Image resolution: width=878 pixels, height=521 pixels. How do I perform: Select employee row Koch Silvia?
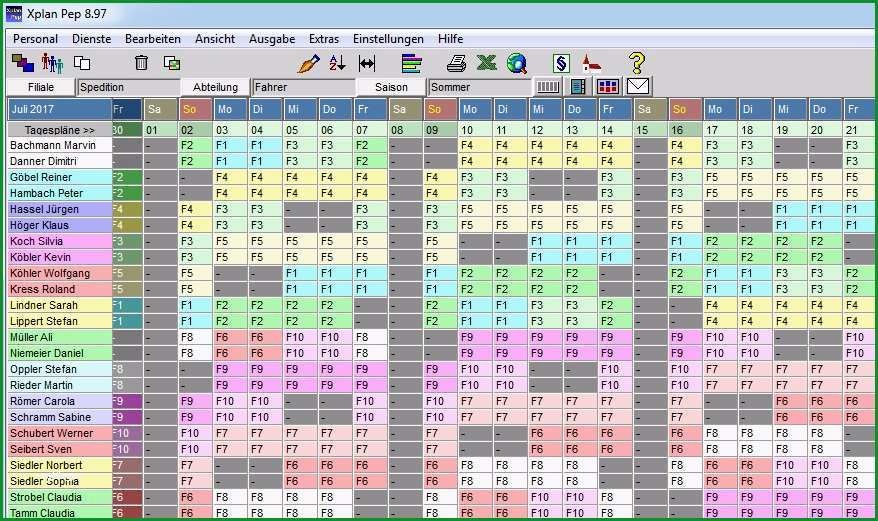[59, 241]
